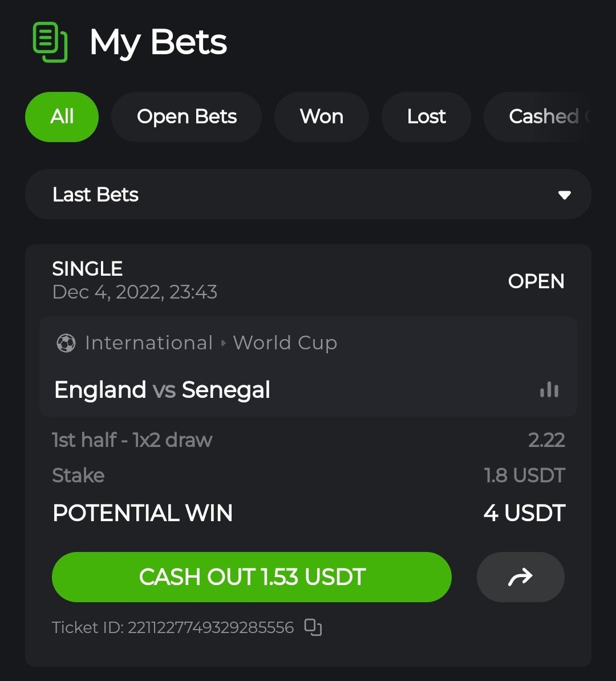Select the All filter tab
Screen dimensions: 616x681
click(62, 117)
